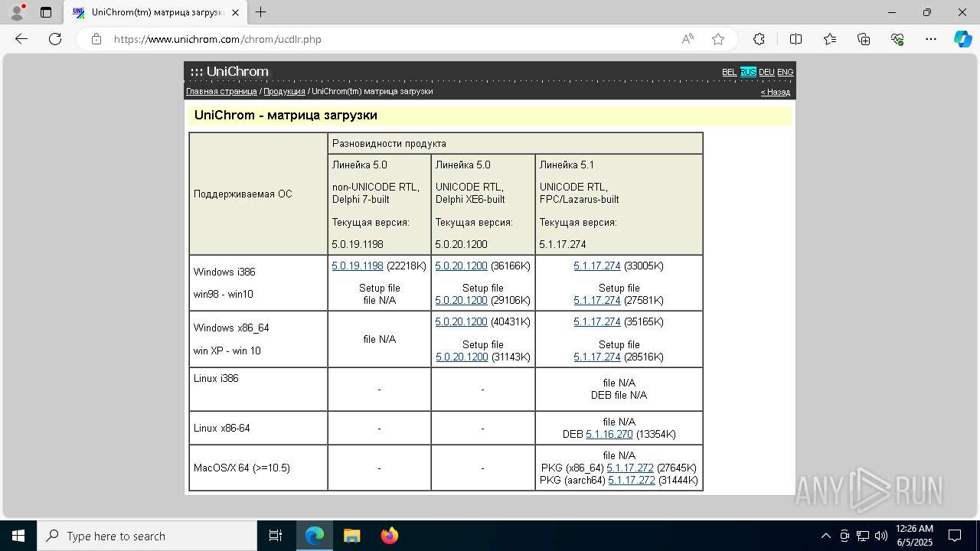Open the Windows Start button

pyautogui.click(x=18, y=536)
